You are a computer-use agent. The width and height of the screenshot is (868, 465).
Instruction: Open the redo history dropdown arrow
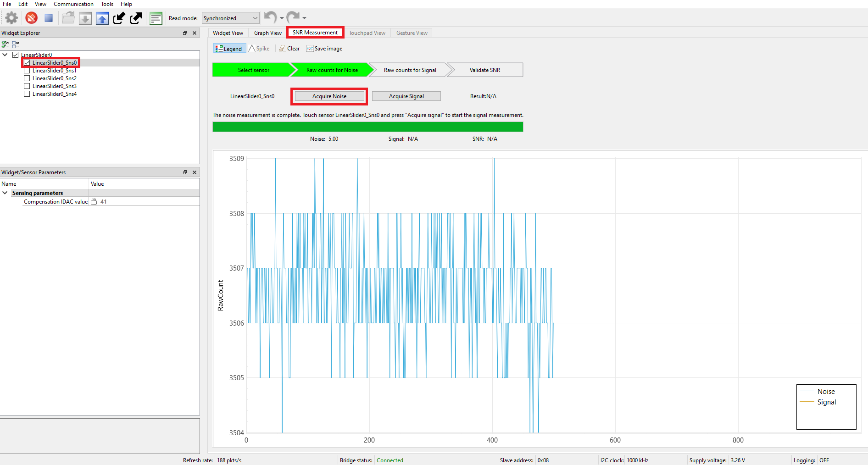304,18
